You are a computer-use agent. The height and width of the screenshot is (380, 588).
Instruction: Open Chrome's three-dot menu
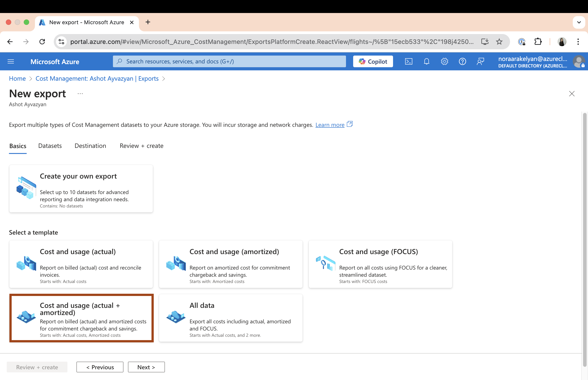(578, 42)
